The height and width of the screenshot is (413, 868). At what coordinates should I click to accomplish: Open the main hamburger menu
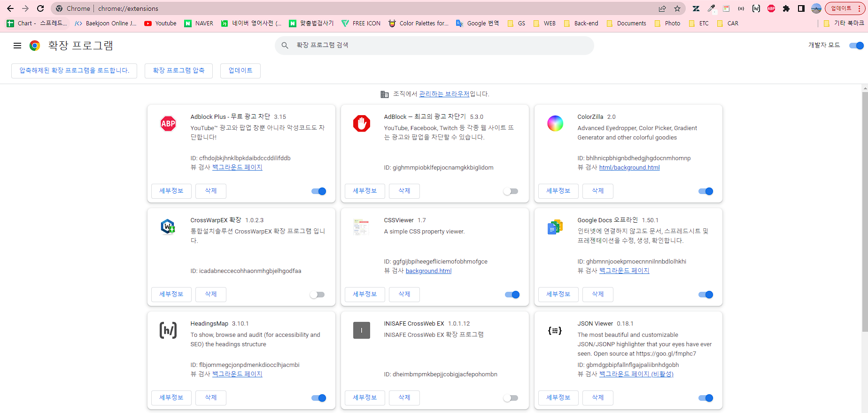[17, 46]
